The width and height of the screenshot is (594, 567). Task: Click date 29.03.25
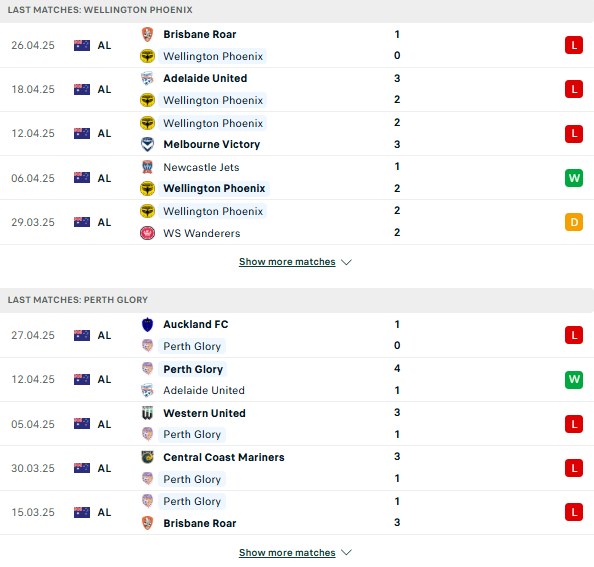coord(33,222)
